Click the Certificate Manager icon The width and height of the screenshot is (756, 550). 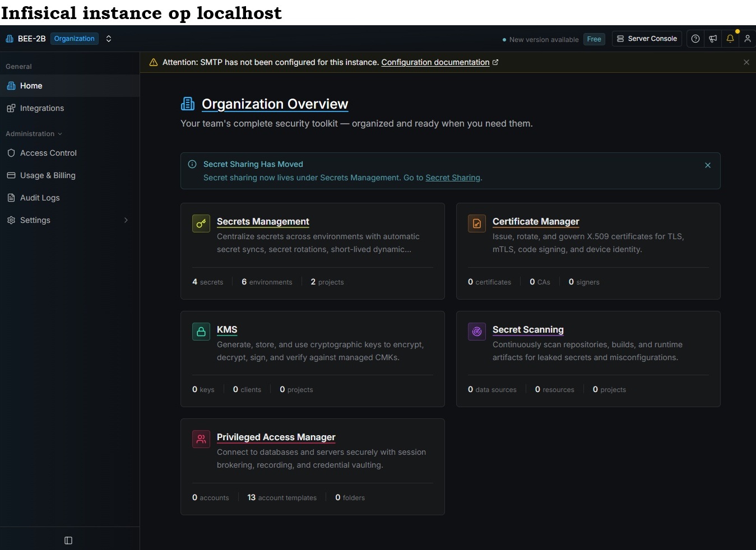click(x=477, y=223)
